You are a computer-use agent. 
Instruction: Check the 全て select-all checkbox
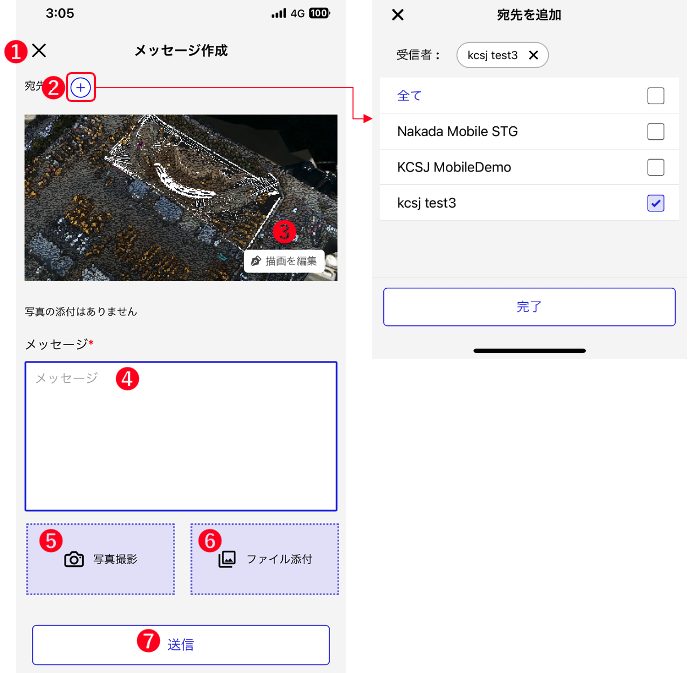[x=655, y=95]
